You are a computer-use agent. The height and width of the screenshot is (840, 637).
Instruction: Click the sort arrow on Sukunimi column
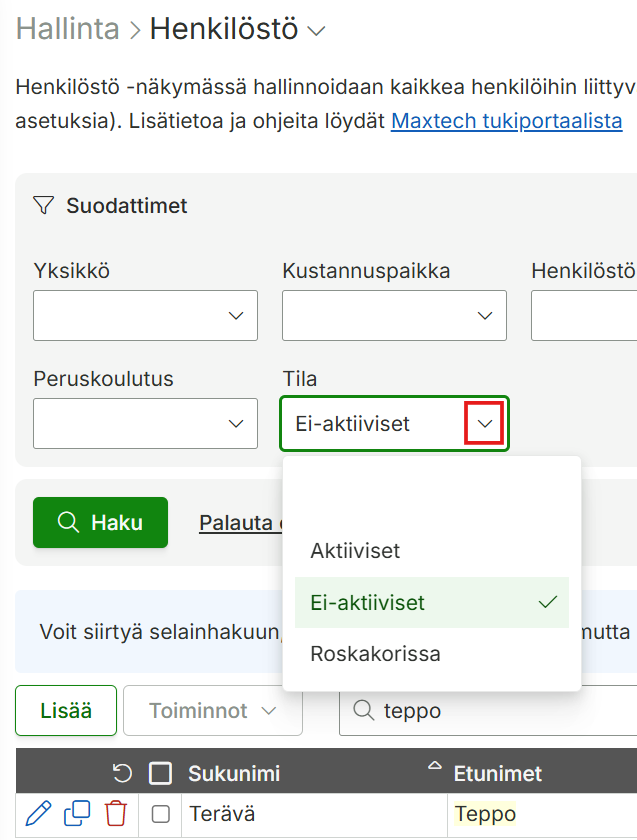(x=435, y=765)
